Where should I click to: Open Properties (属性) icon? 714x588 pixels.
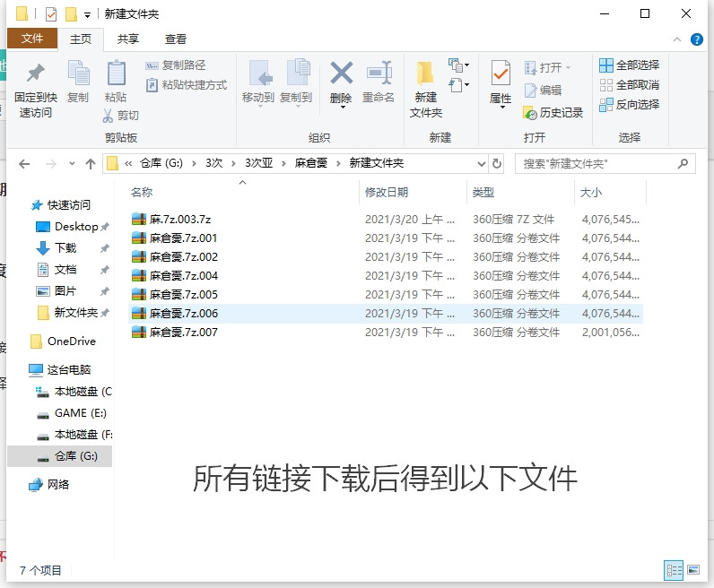pyautogui.click(x=501, y=73)
